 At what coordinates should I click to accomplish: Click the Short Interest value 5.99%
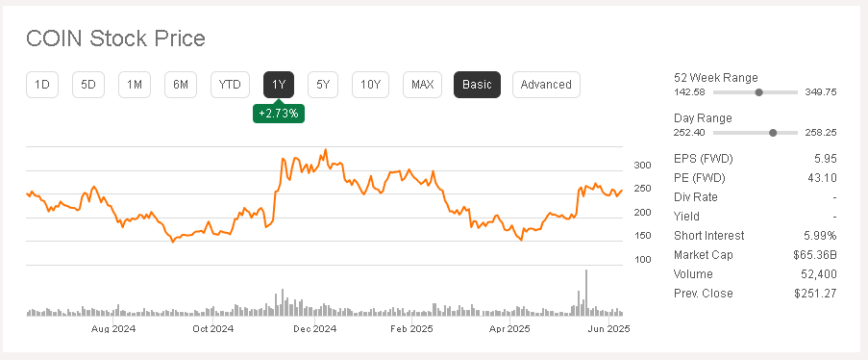(x=820, y=236)
